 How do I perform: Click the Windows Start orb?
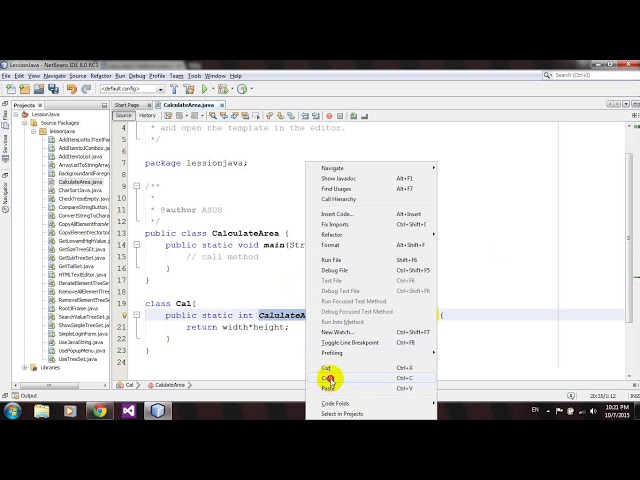coord(13,411)
